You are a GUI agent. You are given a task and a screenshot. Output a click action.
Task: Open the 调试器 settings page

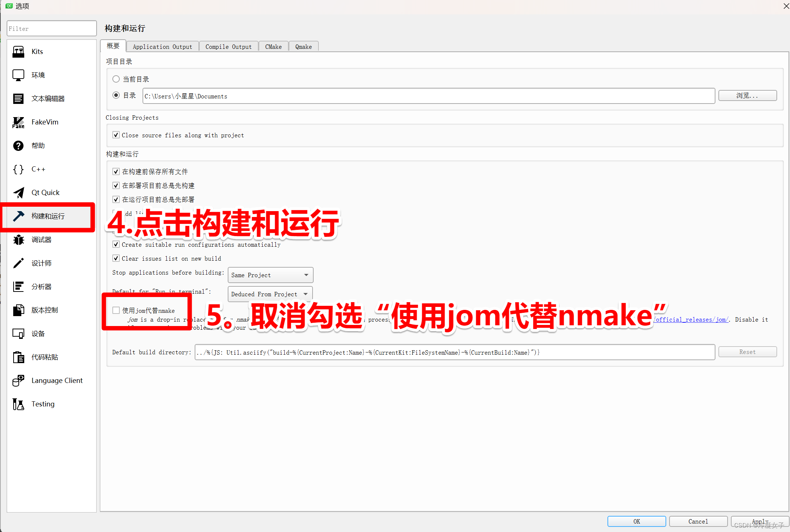[41, 239]
